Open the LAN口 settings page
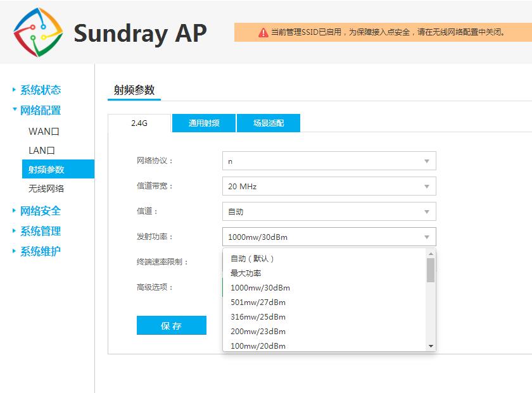This screenshot has width=532, height=393. tap(41, 150)
